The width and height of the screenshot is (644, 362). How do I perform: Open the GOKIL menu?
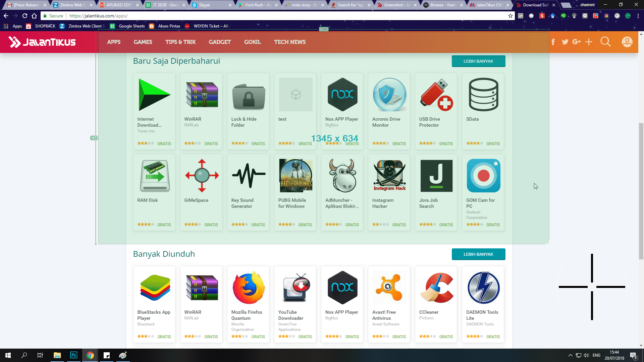point(252,42)
